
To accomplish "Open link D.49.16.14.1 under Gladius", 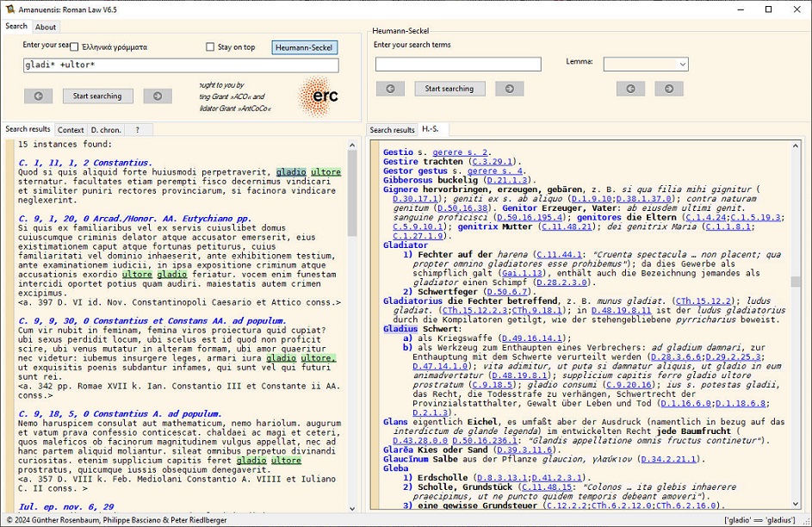I will click(x=532, y=338).
